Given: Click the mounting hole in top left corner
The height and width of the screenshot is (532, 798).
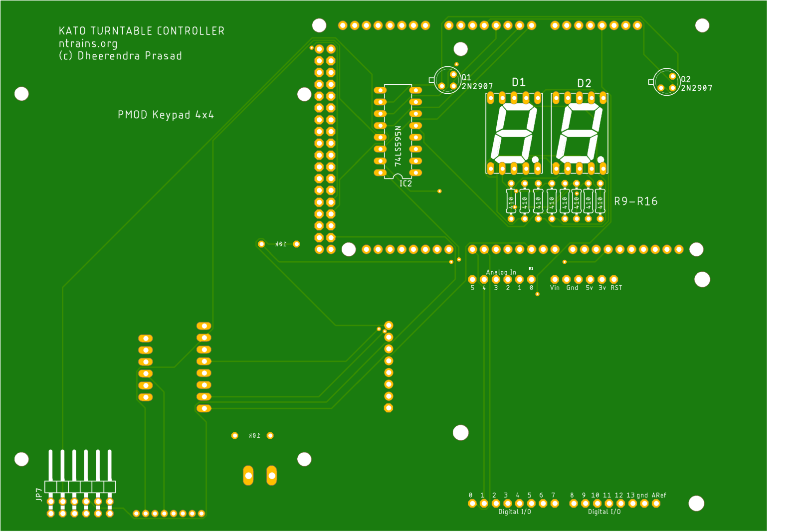Looking at the screenshot, I should coord(21,95).
